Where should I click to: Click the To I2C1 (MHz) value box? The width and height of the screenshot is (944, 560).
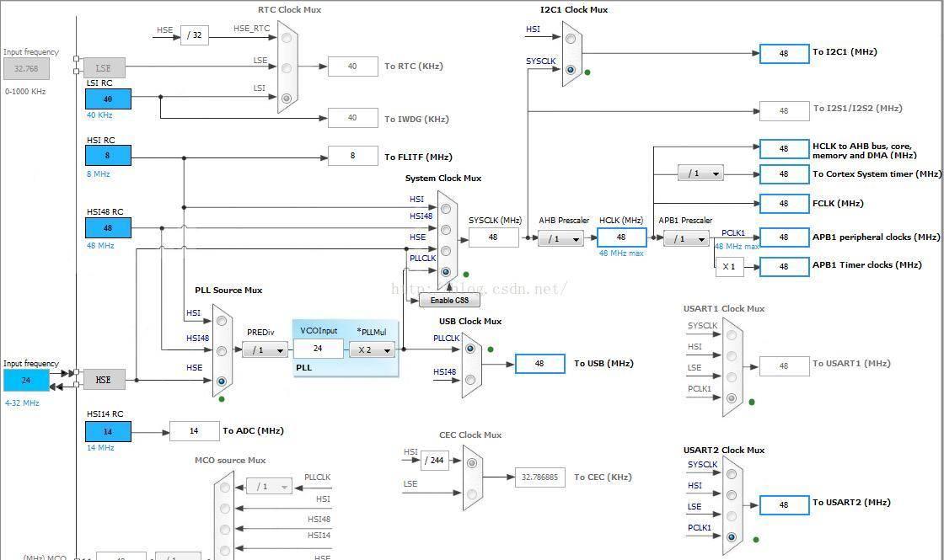coord(784,54)
